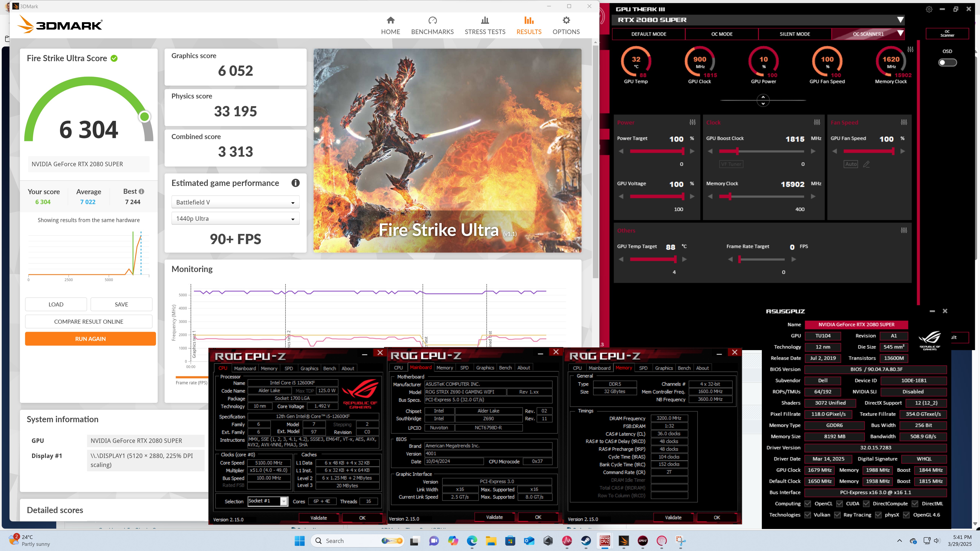Click the Power Target slider
Viewport: 980px width, 551px height.
pyautogui.click(x=657, y=151)
